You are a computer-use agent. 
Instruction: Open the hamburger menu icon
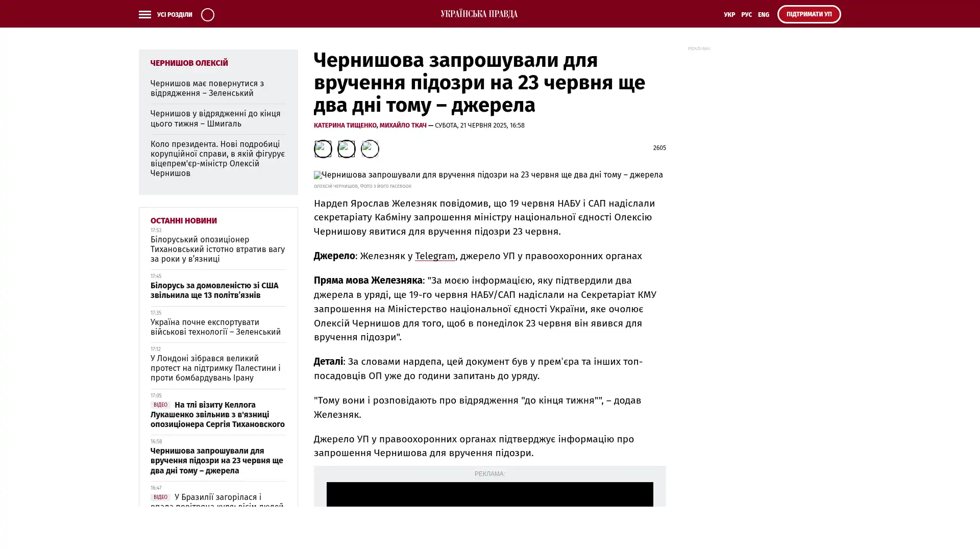[x=144, y=15]
